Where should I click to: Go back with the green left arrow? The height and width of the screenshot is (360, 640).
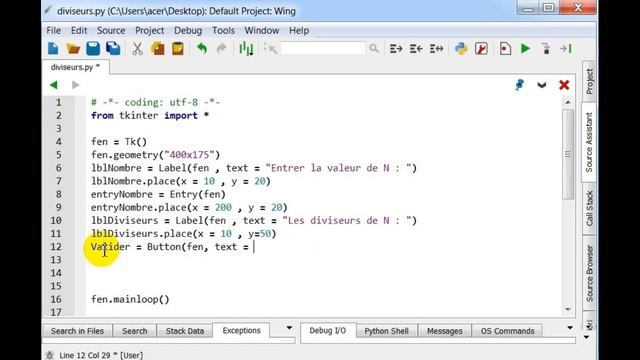pos(53,85)
